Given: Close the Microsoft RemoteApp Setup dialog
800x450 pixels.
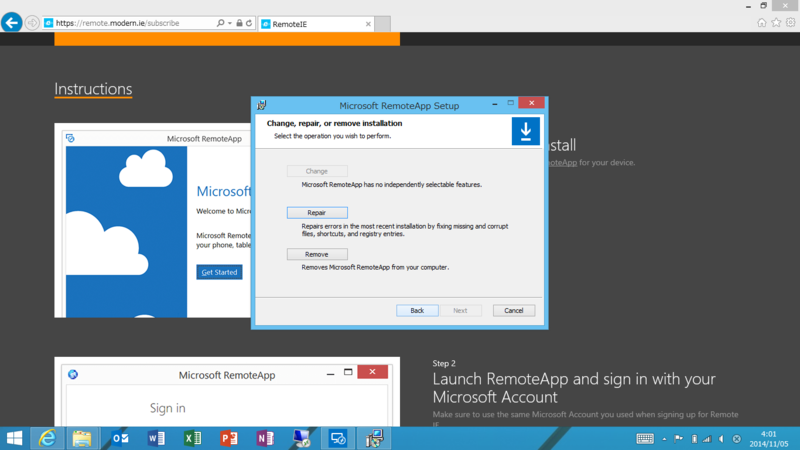Looking at the screenshot, I should point(531,103).
